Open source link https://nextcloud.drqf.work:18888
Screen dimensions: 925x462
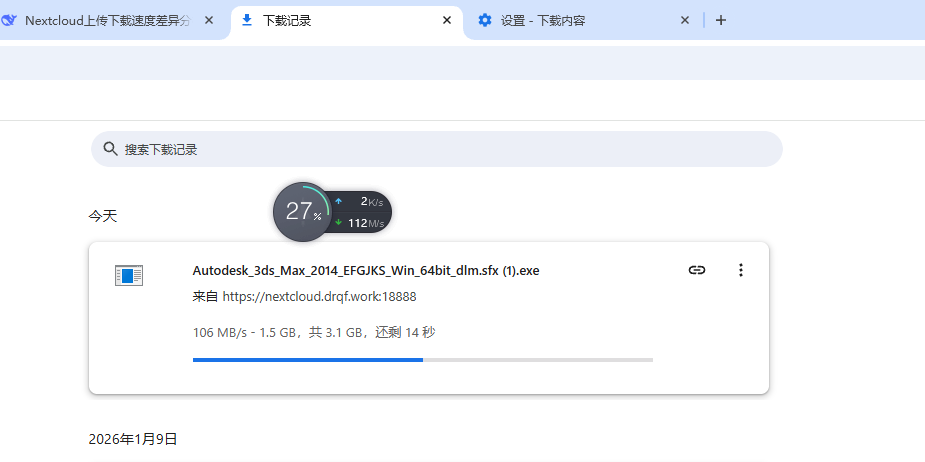click(x=319, y=297)
